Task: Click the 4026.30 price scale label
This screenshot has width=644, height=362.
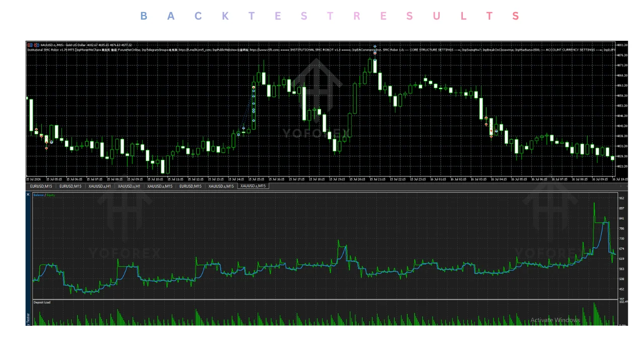Action: (622, 156)
